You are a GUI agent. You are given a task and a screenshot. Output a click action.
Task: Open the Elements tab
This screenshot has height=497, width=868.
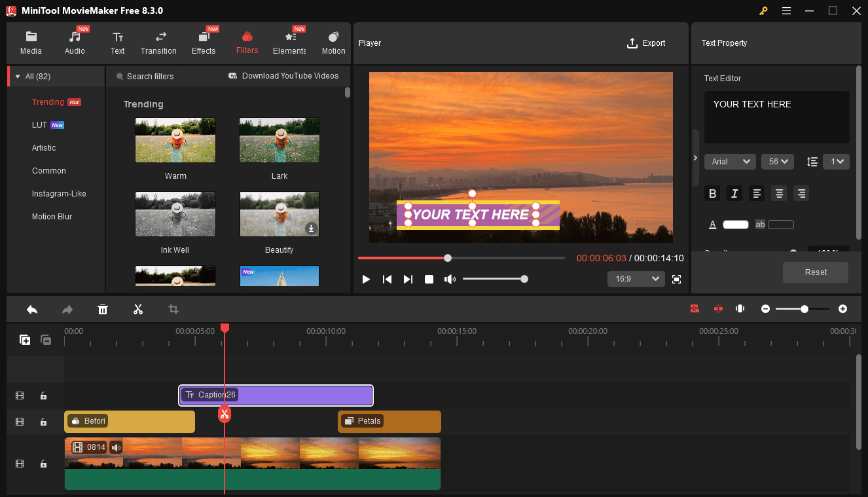pos(289,43)
